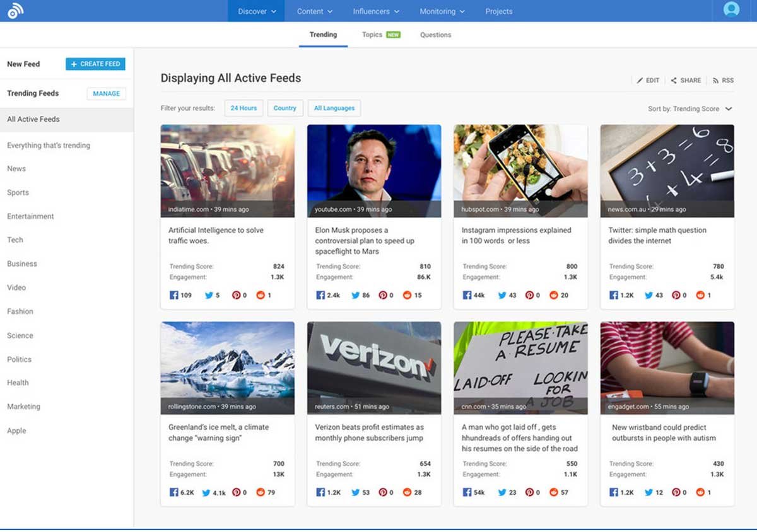Viewport: 757px width, 532px height.
Task: Expand the Influencers dropdown menu
Action: 376,11
